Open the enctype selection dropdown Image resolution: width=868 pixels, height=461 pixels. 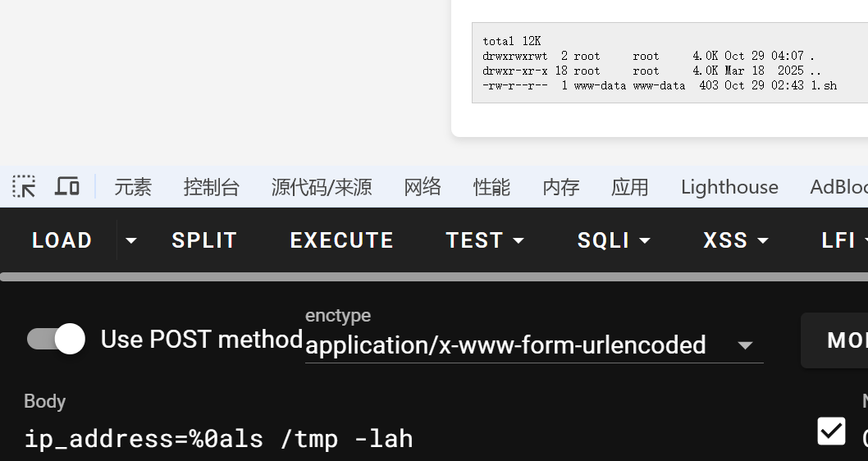point(533,345)
